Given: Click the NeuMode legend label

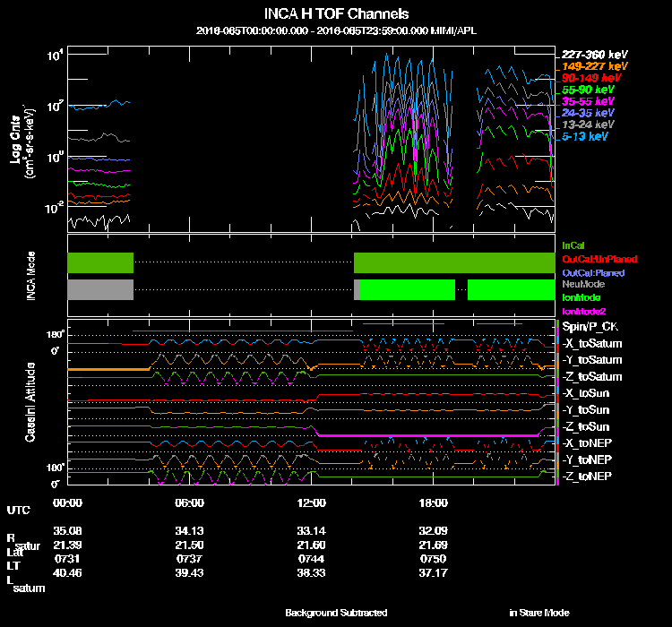Looking at the screenshot, I should 582,284.
